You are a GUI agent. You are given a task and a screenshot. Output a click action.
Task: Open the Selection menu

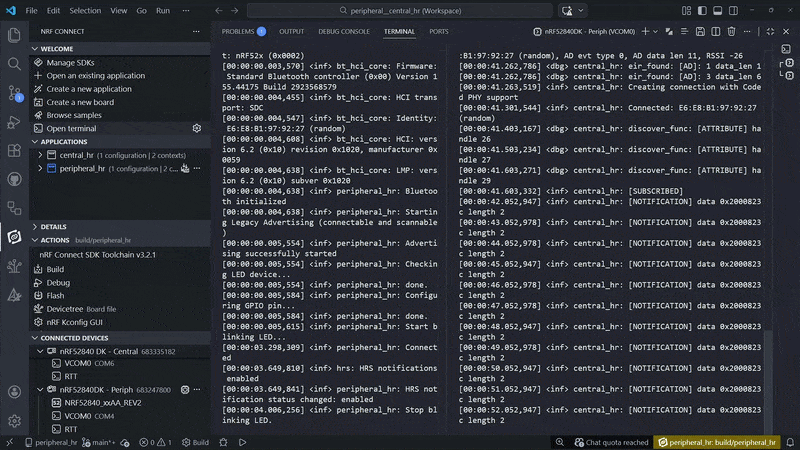(85, 11)
